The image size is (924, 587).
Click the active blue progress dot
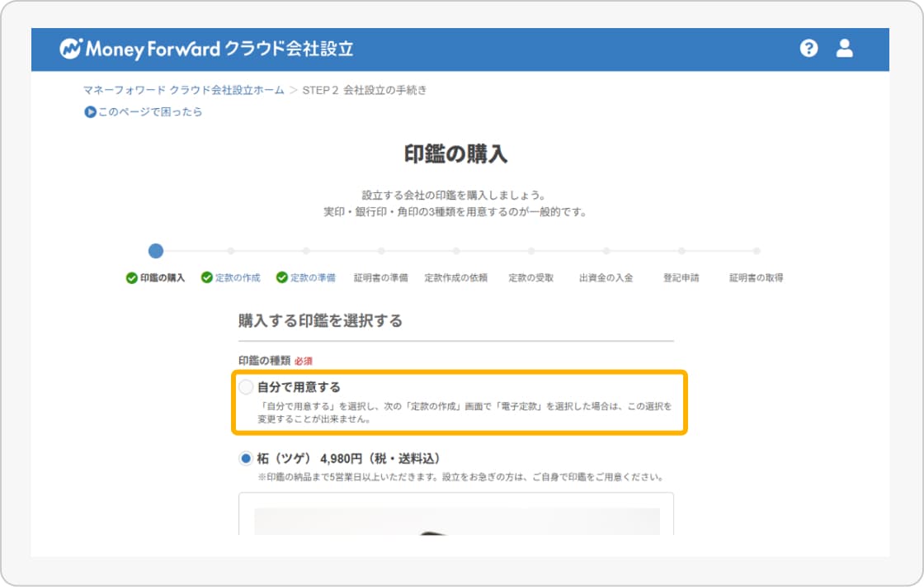pyautogui.click(x=156, y=251)
